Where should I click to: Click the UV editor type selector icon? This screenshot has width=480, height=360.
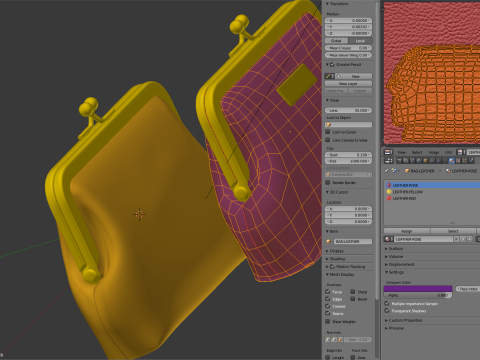click(x=388, y=152)
